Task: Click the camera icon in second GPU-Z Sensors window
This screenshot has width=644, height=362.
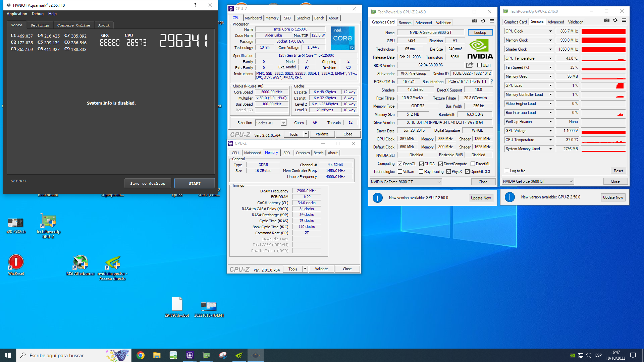Action: tap(606, 20)
